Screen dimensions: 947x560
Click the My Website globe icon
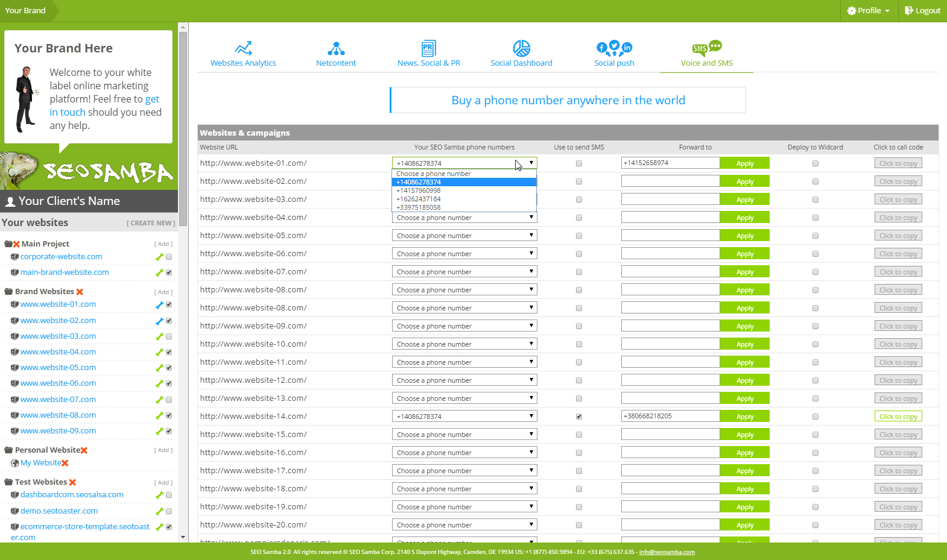click(15, 463)
